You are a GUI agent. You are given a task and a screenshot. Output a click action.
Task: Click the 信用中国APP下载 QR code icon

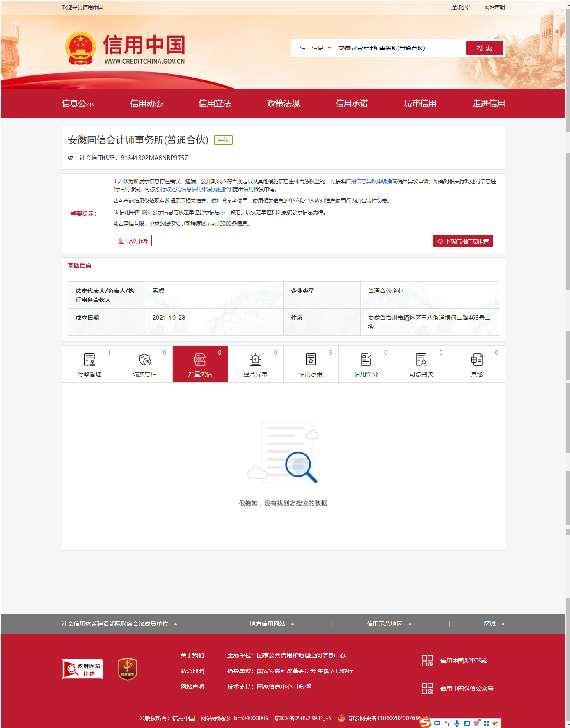(427, 661)
